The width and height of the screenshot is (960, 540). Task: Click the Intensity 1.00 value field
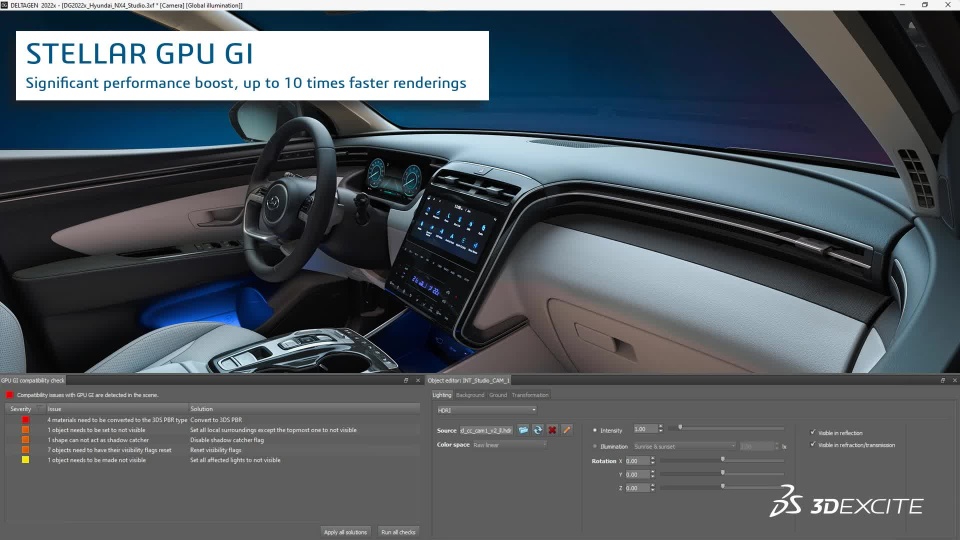point(645,429)
